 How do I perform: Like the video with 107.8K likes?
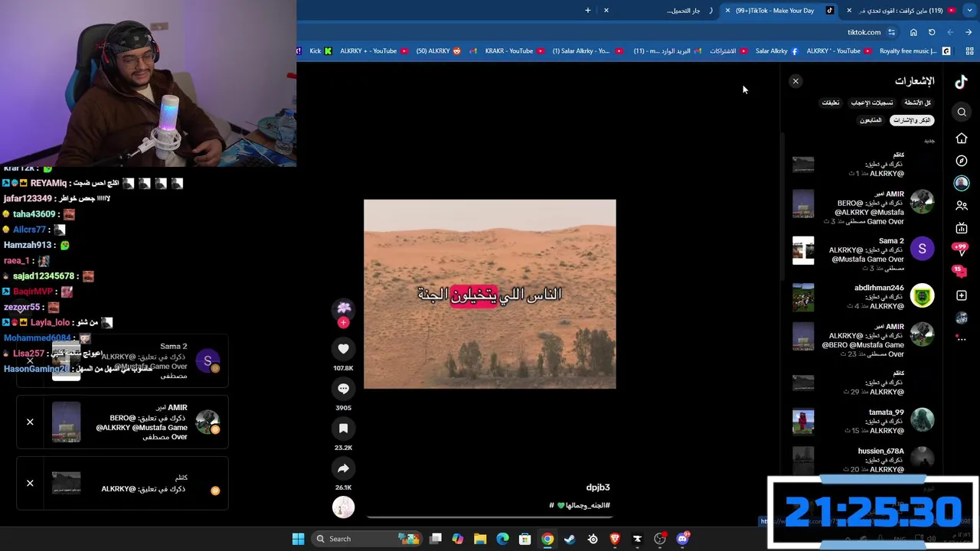coord(343,349)
